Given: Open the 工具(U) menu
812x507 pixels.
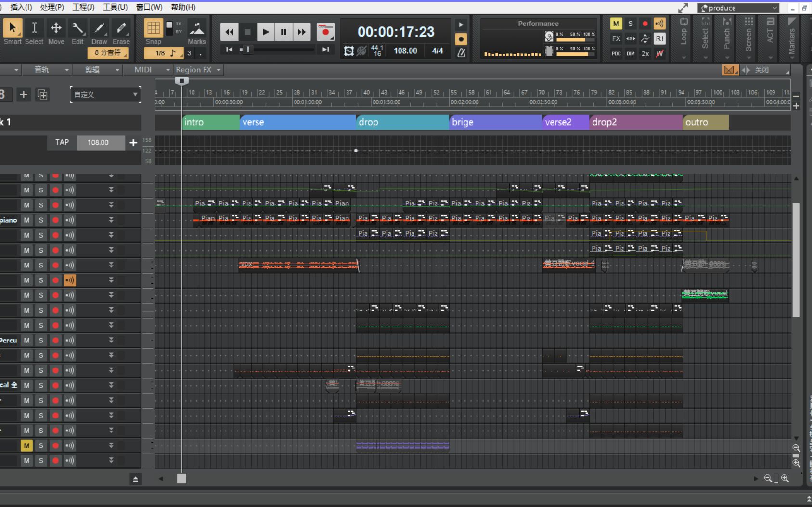Looking at the screenshot, I should click(x=115, y=7).
